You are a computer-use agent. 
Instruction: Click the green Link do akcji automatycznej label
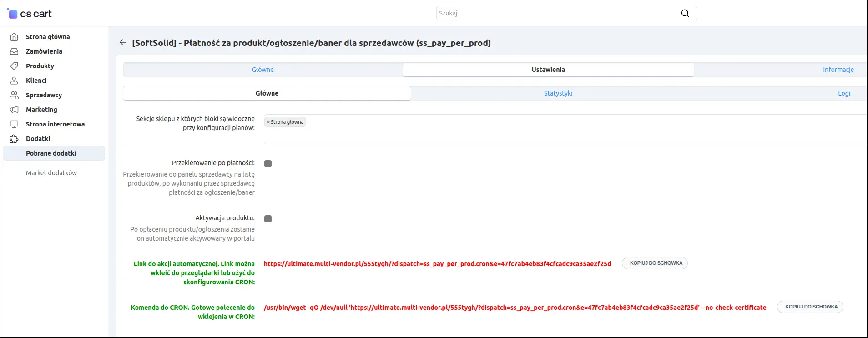point(194,273)
